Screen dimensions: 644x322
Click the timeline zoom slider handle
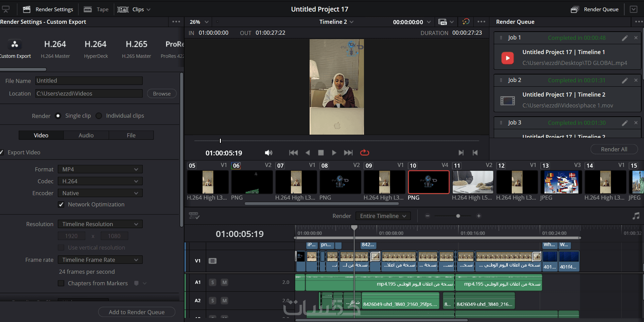point(458,216)
